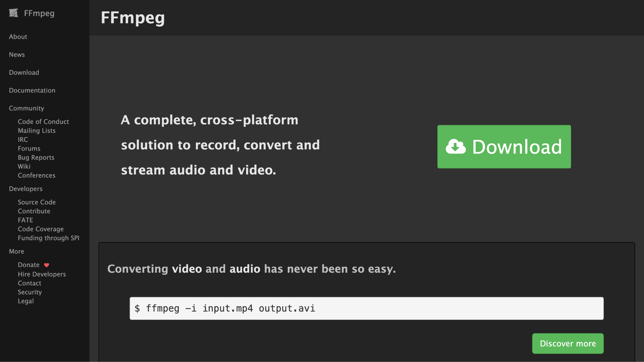Click the heart icon next to Donate
This screenshot has width=644, height=362.
pos(46,265)
